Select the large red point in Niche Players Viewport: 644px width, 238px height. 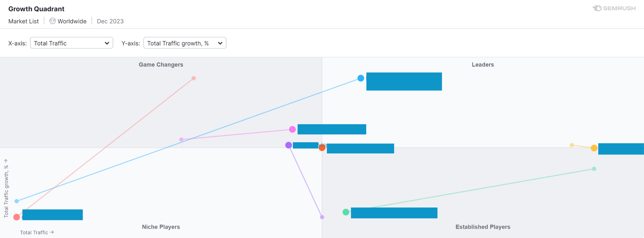click(x=16, y=217)
